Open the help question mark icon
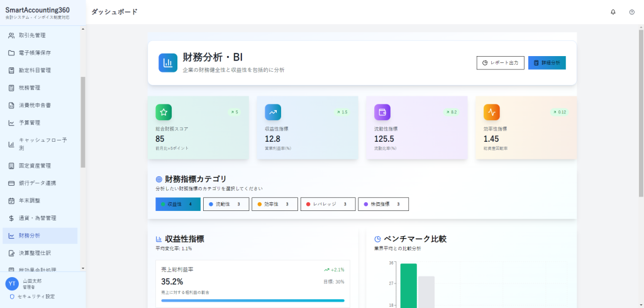The image size is (644, 308). point(631,12)
